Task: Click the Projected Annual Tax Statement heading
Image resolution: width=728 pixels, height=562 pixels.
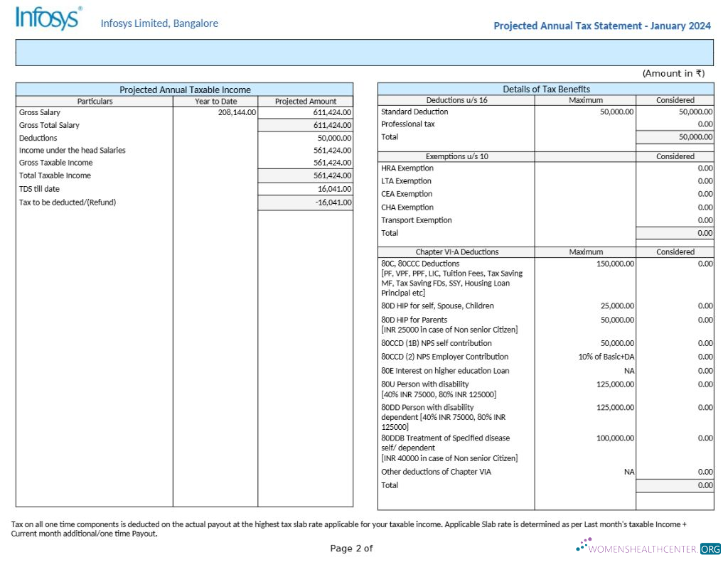Action: click(x=601, y=26)
